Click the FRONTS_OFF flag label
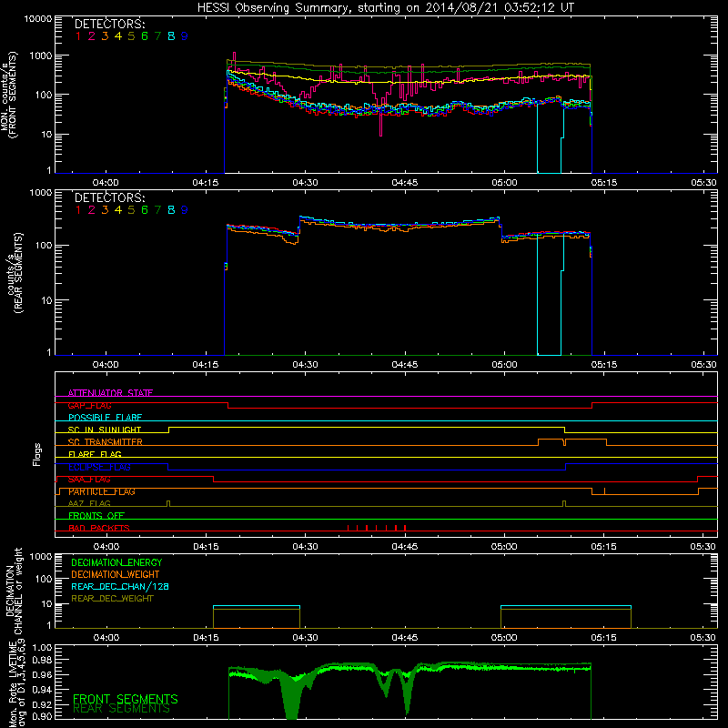This screenshot has width=728, height=728. coord(96,516)
